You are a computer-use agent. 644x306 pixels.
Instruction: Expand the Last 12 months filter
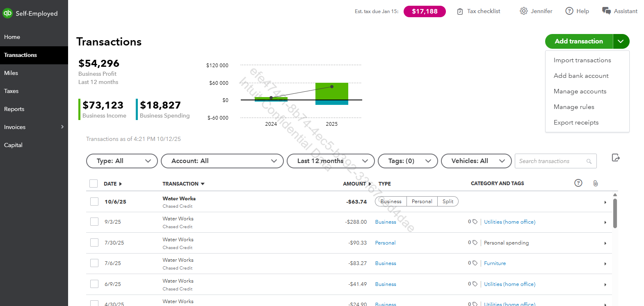(x=330, y=161)
